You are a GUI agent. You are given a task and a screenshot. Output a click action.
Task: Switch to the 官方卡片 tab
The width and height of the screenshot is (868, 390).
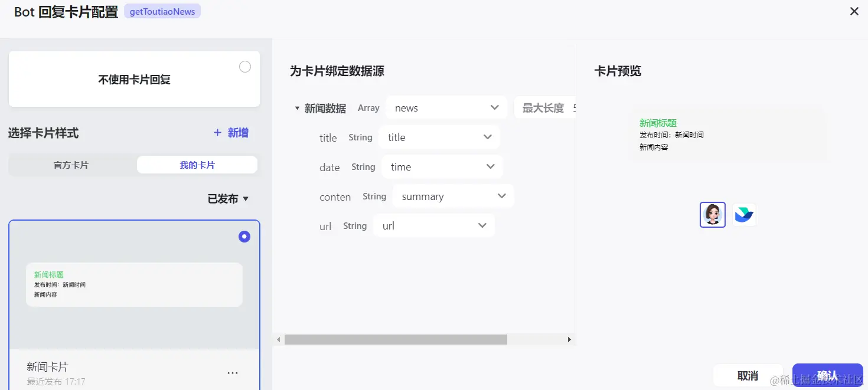coord(71,165)
